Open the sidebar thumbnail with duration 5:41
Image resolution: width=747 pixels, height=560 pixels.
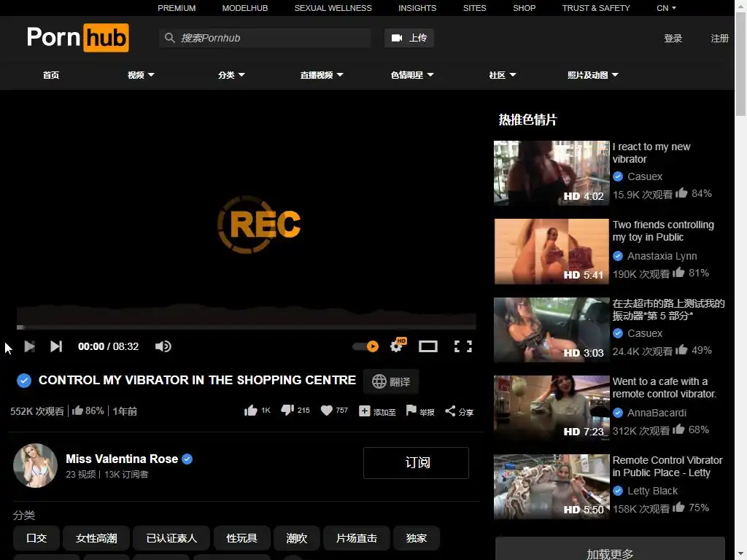(x=551, y=252)
